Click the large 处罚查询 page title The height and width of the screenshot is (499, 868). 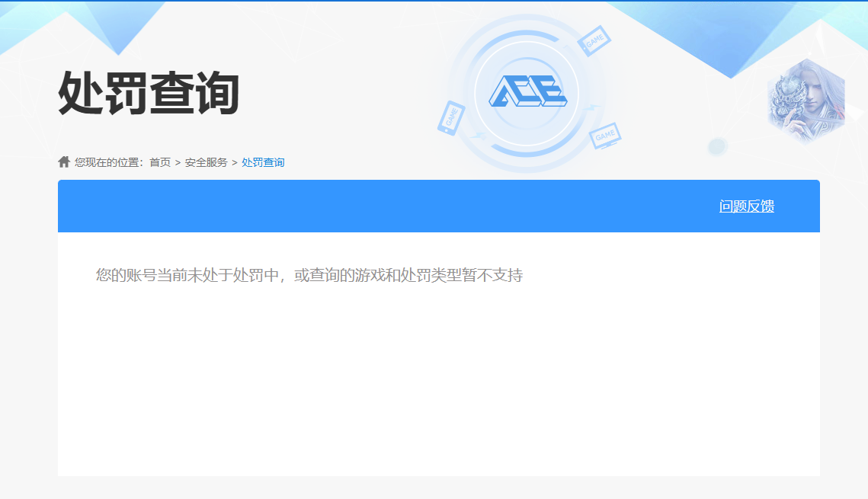[x=149, y=93]
